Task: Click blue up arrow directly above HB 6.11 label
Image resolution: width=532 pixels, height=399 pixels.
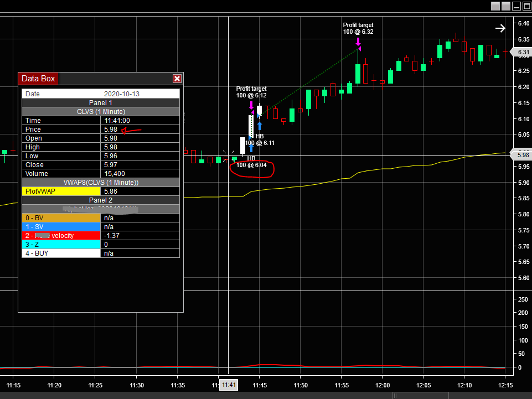Action: coord(260,126)
